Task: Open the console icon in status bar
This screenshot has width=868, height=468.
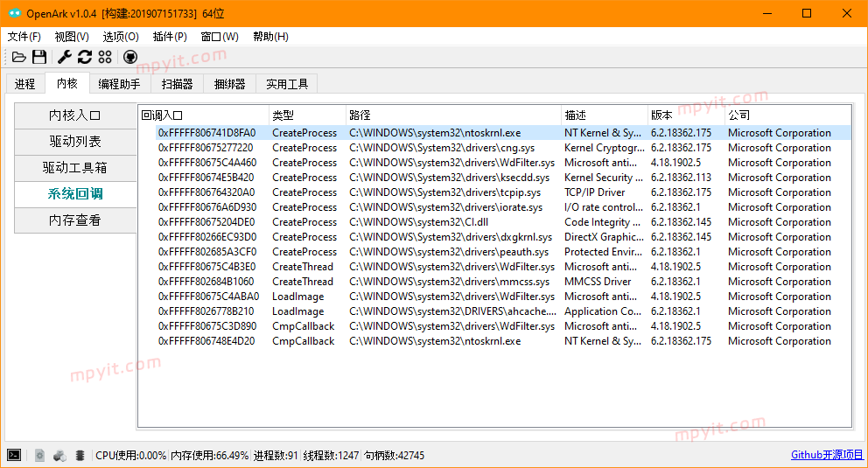Action: (14, 455)
